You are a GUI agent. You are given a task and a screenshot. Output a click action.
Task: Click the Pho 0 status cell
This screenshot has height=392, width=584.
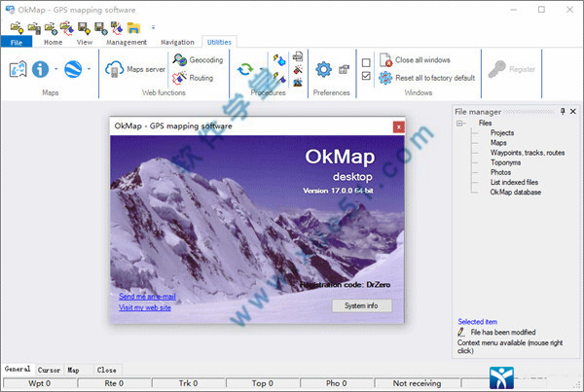337,383
